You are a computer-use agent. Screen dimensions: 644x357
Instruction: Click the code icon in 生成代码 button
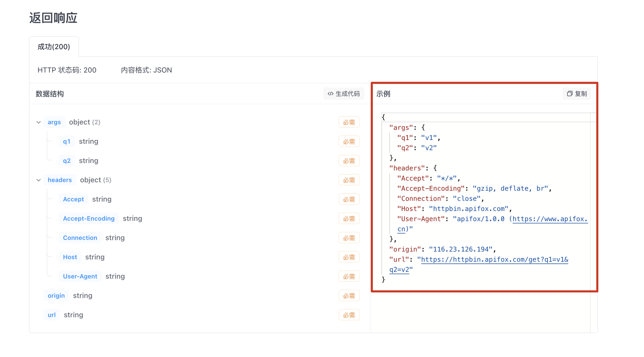pos(330,94)
